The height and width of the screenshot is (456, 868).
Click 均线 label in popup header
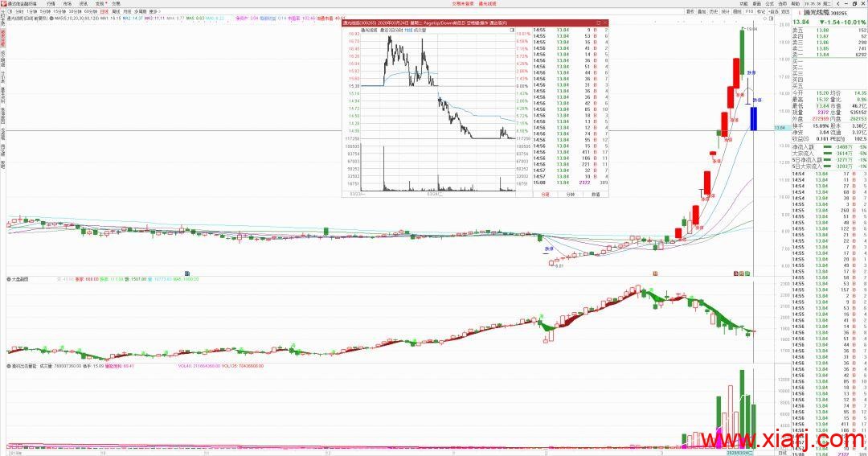(x=407, y=31)
